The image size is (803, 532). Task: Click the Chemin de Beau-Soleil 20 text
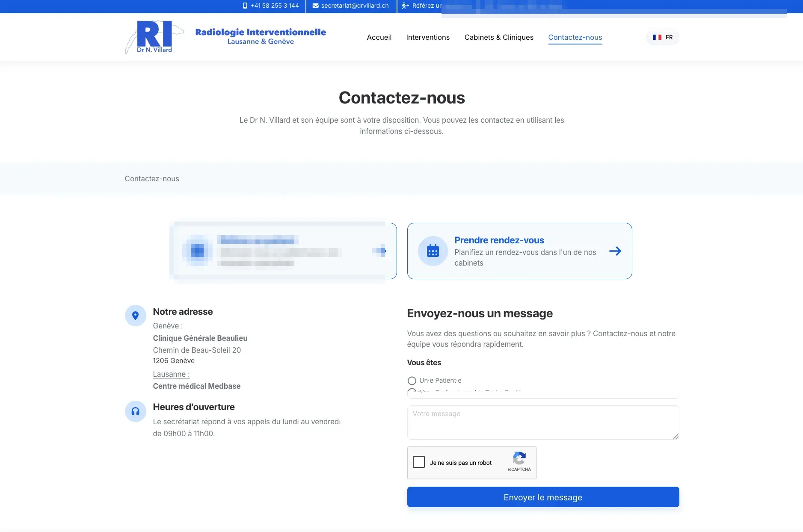tap(197, 350)
